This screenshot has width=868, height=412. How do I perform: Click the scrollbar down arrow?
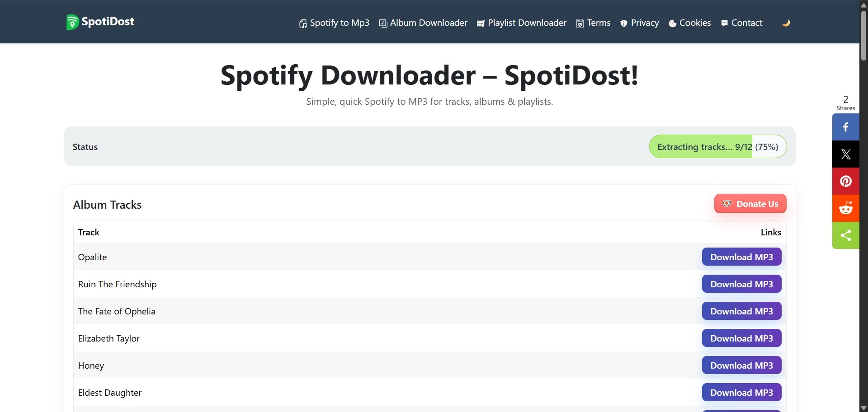point(863,407)
